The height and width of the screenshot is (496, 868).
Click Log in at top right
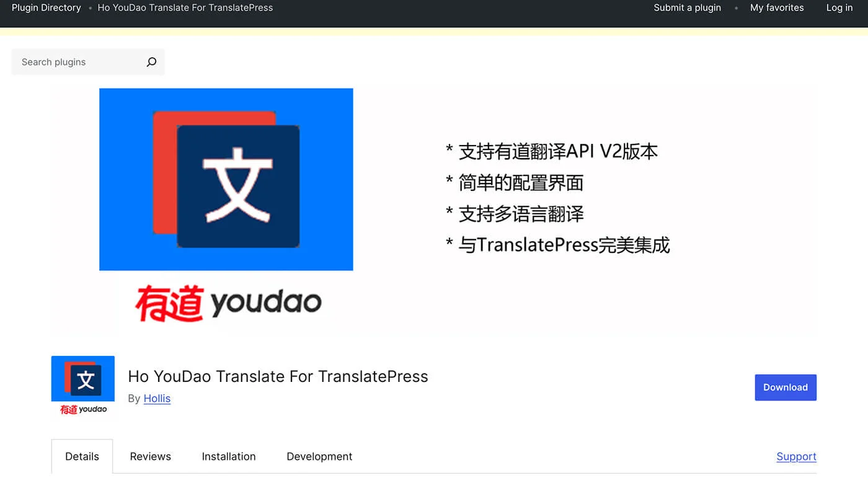(x=839, y=8)
